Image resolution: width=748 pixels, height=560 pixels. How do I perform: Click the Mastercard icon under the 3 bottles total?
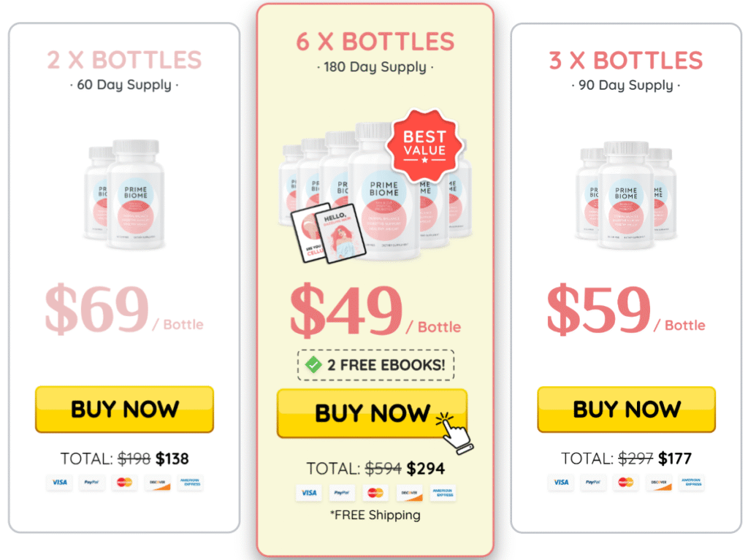coord(626,483)
